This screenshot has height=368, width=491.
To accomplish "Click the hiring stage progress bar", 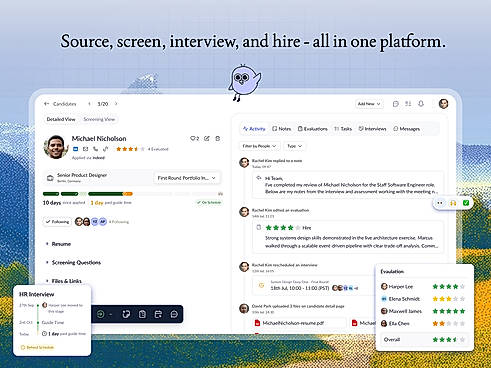I will click(133, 194).
